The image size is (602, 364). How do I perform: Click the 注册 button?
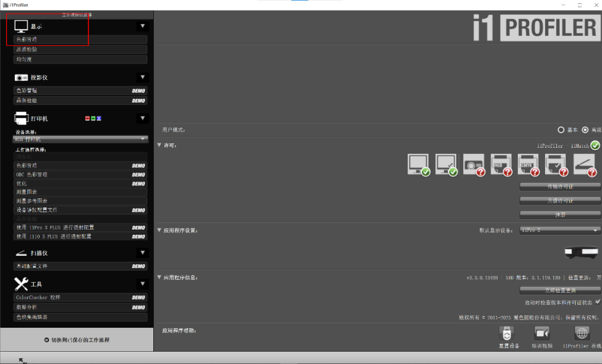(560, 215)
